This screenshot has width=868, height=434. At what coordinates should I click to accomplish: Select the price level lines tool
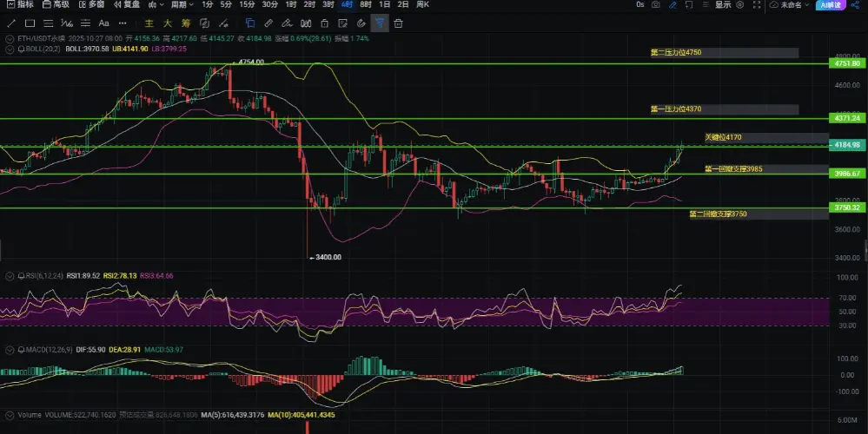click(85, 23)
